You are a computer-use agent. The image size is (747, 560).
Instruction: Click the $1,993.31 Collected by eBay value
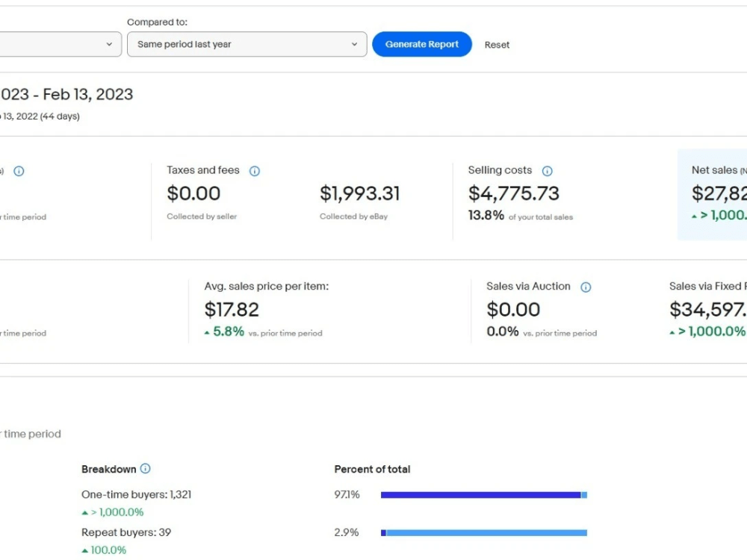(360, 193)
